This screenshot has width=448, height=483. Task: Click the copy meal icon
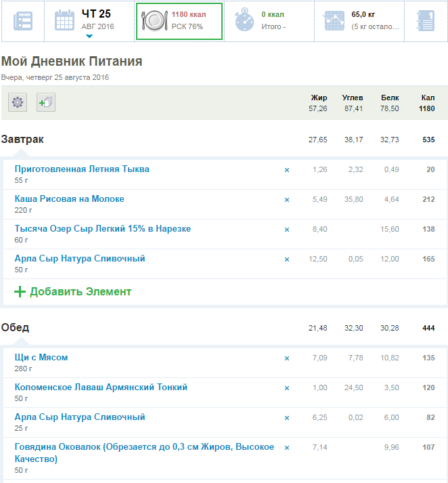pyautogui.click(x=46, y=102)
